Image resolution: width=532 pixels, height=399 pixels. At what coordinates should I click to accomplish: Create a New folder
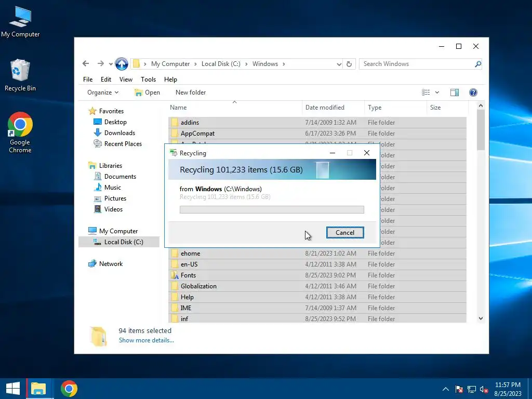pos(191,92)
